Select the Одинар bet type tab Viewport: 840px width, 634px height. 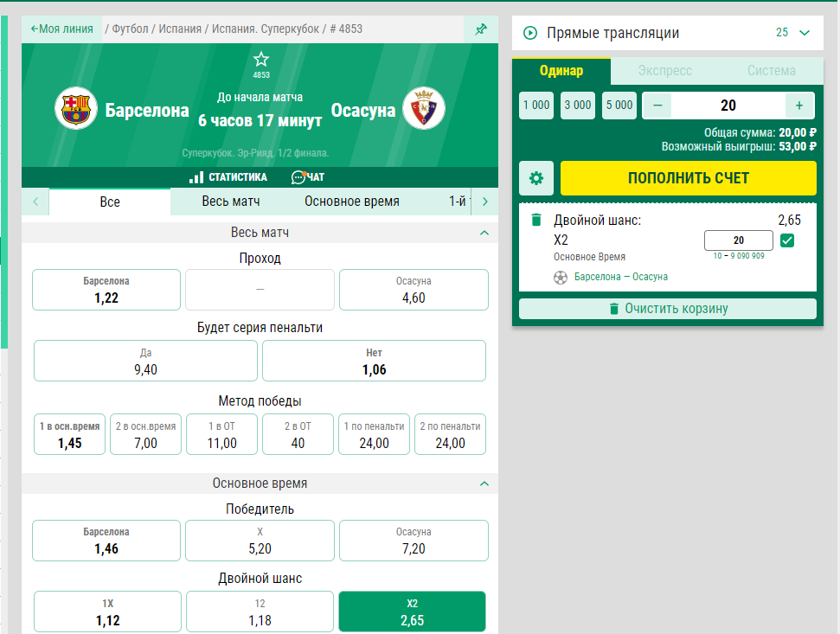coord(561,71)
